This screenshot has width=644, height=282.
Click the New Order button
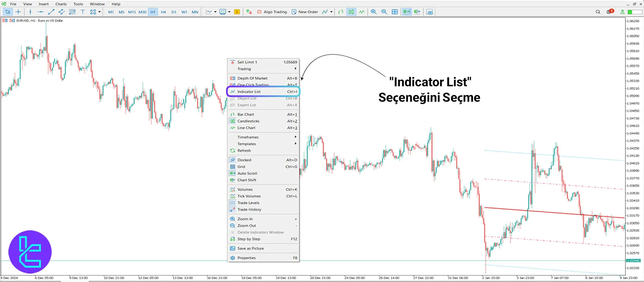pyautogui.click(x=305, y=12)
